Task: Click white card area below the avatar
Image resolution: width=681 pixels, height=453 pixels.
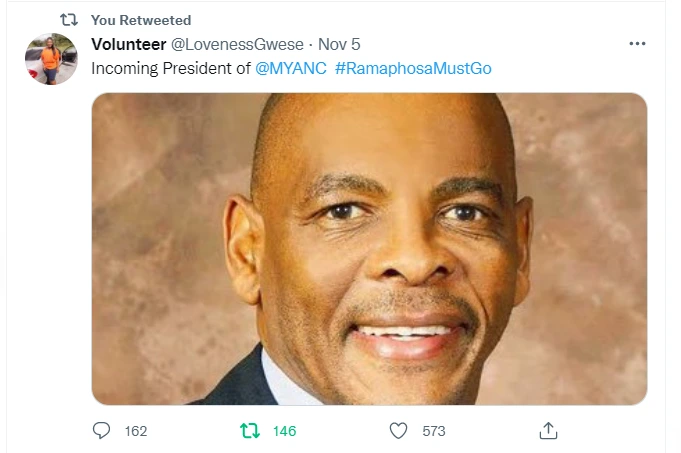Action: tap(51, 261)
